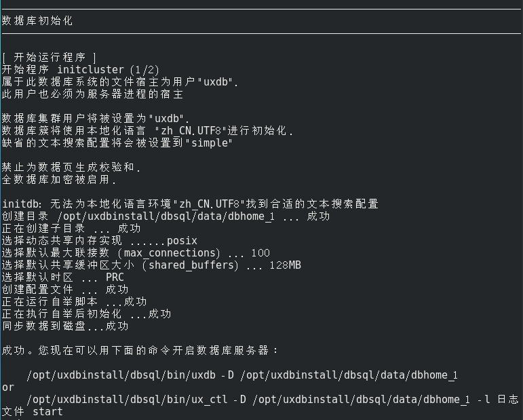This screenshot has height=420, width=523.
Task: Click the PRC default timezone value
Action: pyautogui.click(x=115, y=277)
